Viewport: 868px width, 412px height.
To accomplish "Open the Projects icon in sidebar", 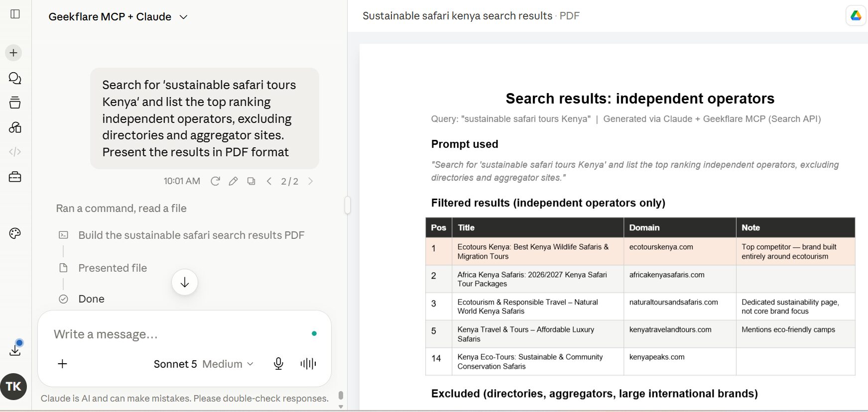I will coord(15,103).
